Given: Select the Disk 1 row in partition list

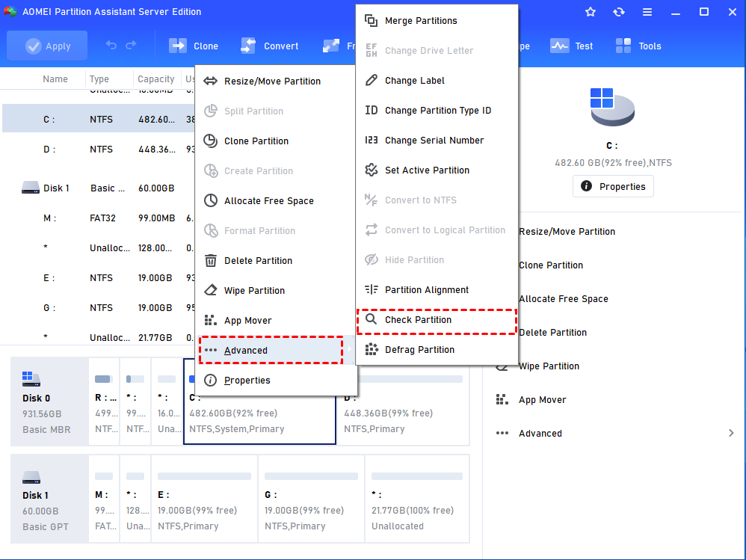Looking at the screenshot, I should pos(99,188).
